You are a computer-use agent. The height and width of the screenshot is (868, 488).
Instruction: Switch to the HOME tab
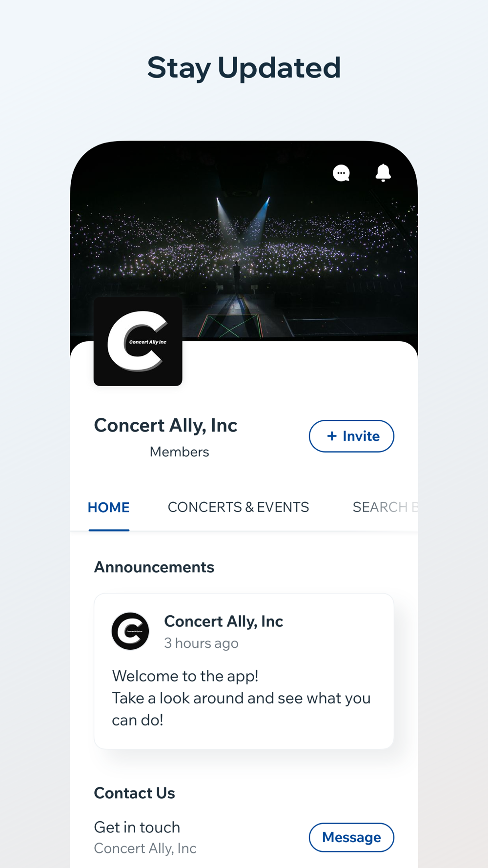point(109,508)
